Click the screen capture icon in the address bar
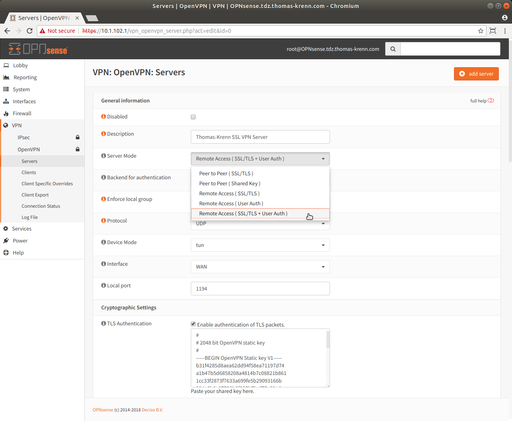512x421 pixels. point(493,31)
